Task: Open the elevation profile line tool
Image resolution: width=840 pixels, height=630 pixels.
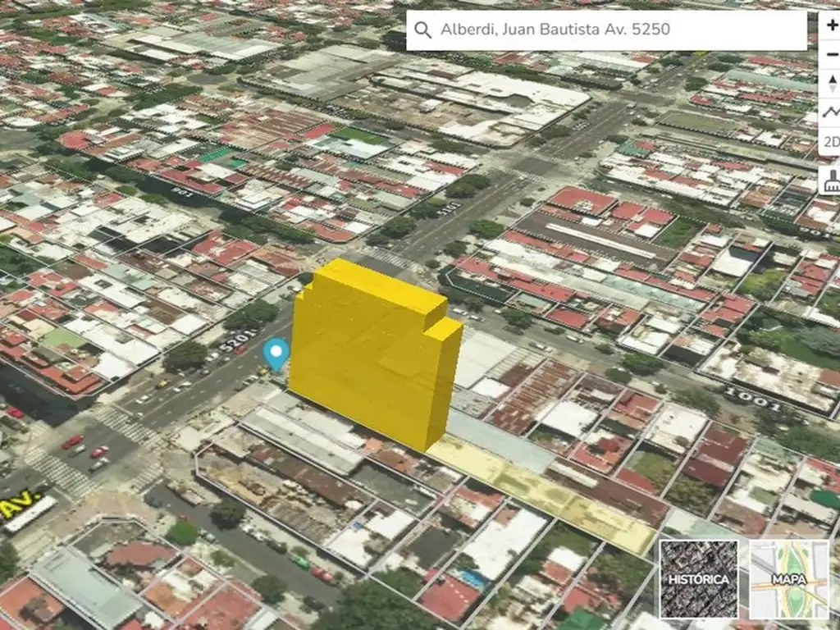Action: (831, 112)
